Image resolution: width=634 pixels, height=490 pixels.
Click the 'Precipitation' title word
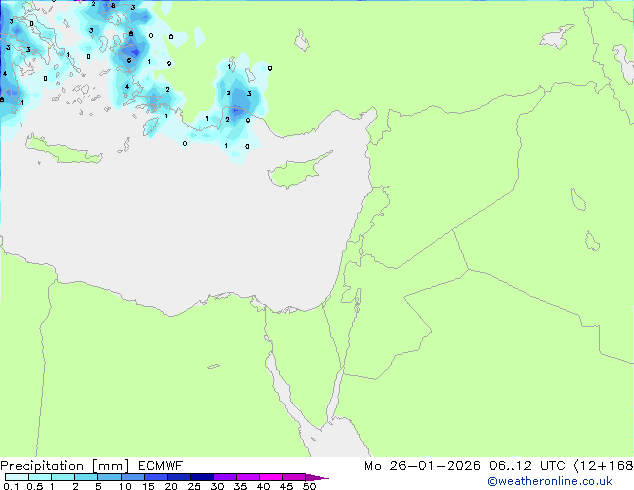point(42,466)
